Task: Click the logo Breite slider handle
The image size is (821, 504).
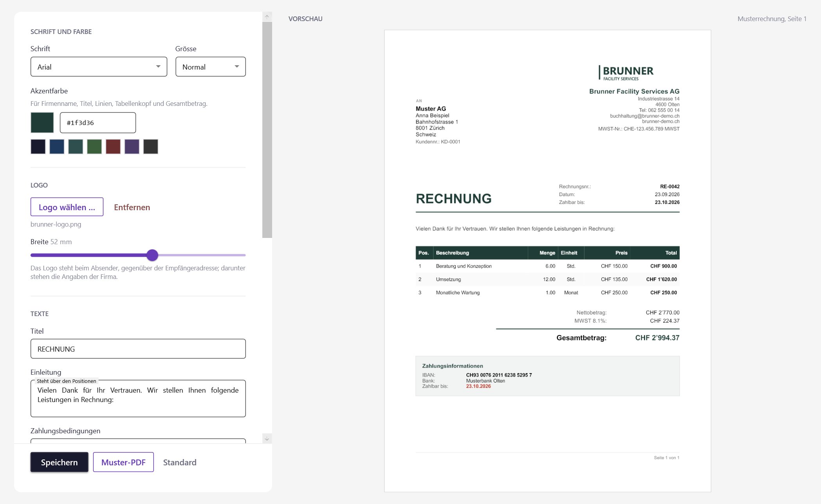Action: 152,255
